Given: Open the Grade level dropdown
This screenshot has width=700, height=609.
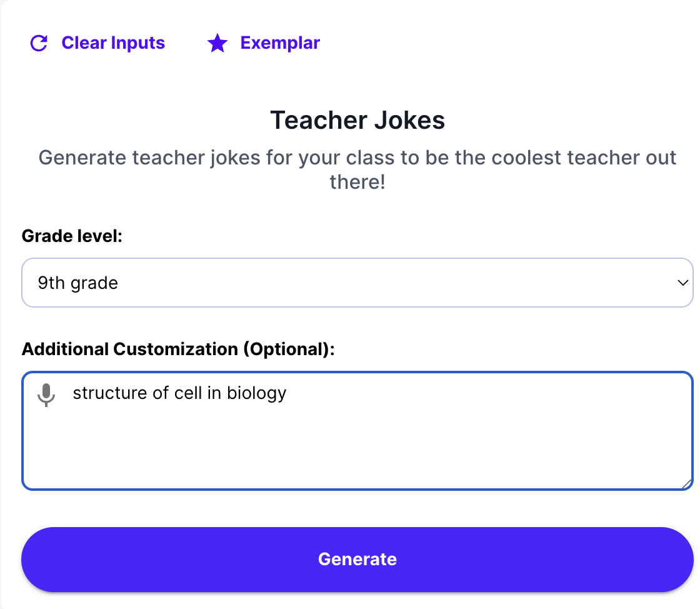Looking at the screenshot, I should point(357,283).
